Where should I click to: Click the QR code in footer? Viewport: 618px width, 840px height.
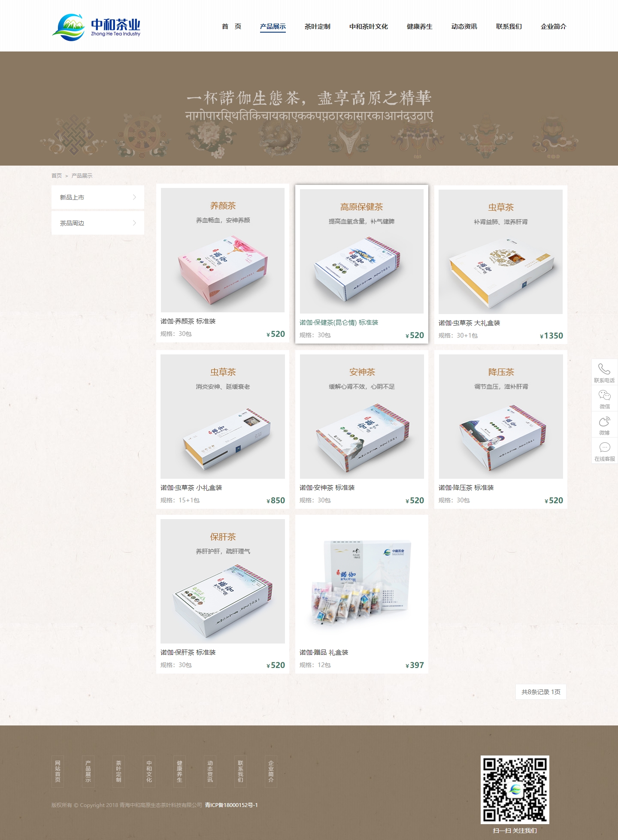point(515,789)
